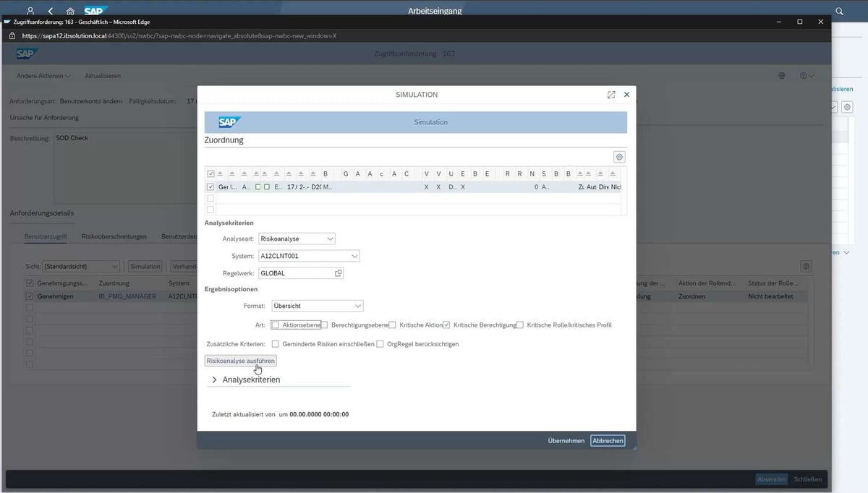Click Übernehmen in dialog footer
This screenshot has height=493, width=868.
(566, 440)
